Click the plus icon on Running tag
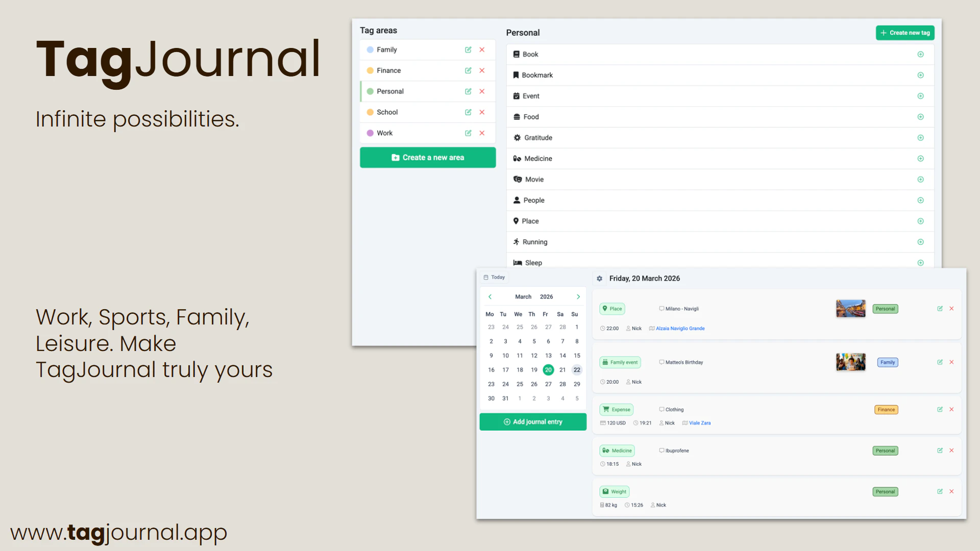The image size is (980, 551). coord(920,242)
